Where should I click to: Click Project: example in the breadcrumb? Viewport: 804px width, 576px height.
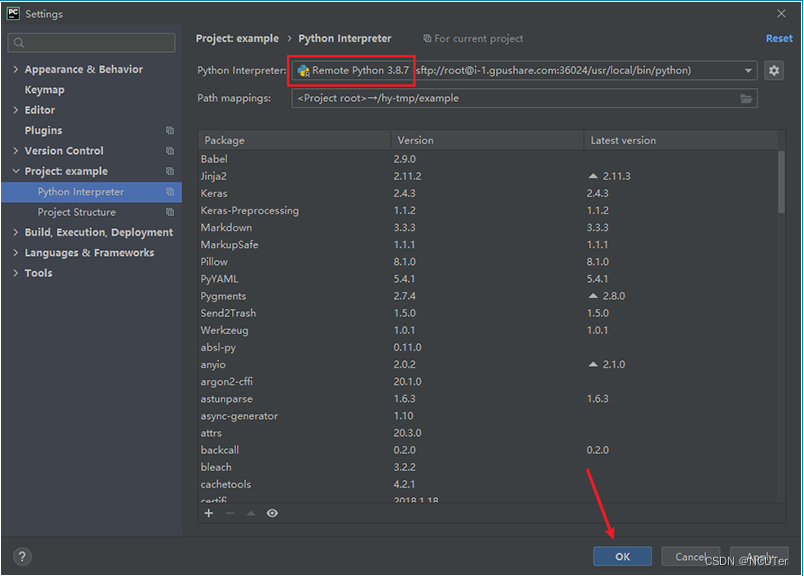[x=237, y=38]
